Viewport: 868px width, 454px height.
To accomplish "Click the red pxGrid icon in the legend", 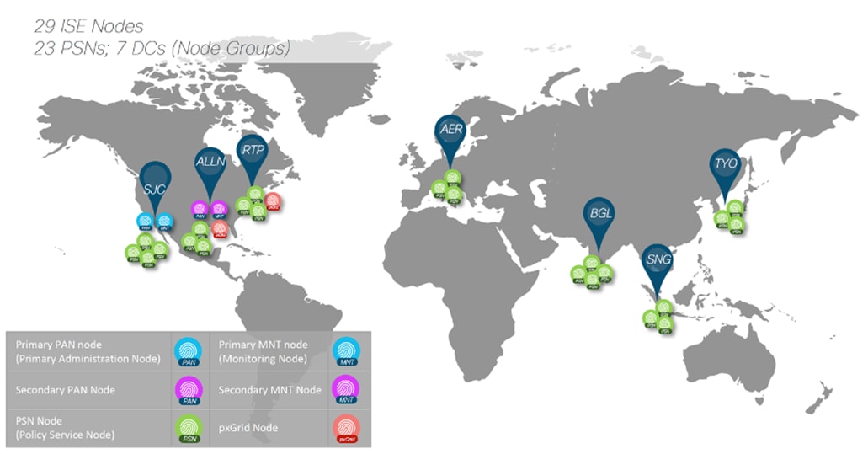I will [x=347, y=429].
